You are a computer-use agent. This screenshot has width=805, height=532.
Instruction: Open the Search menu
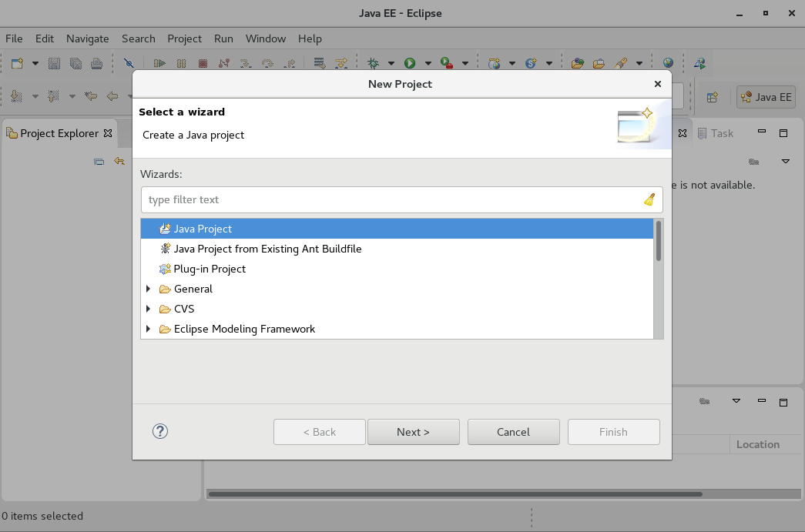coord(138,38)
